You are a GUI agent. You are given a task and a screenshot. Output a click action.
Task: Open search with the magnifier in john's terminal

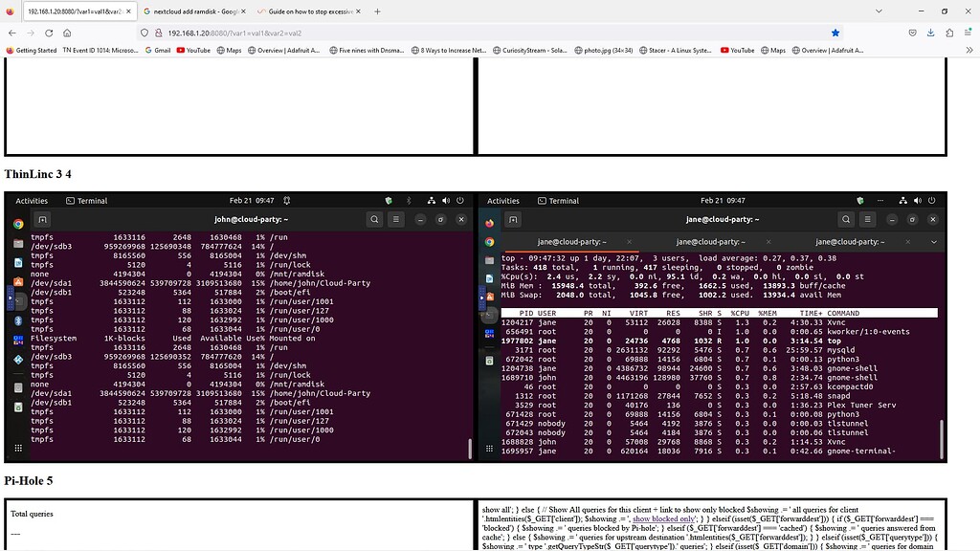pyautogui.click(x=374, y=219)
